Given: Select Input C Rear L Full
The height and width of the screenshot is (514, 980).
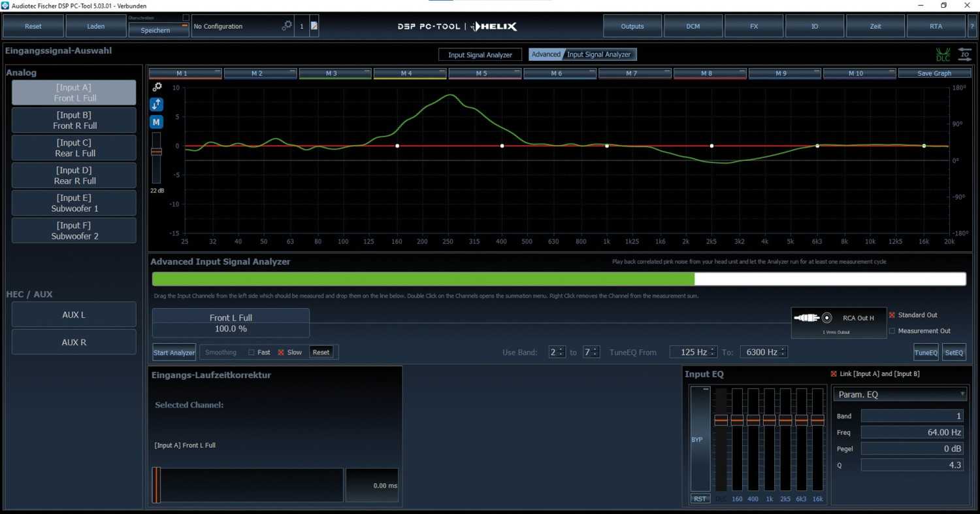Looking at the screenshot, I should coord(74,148).
